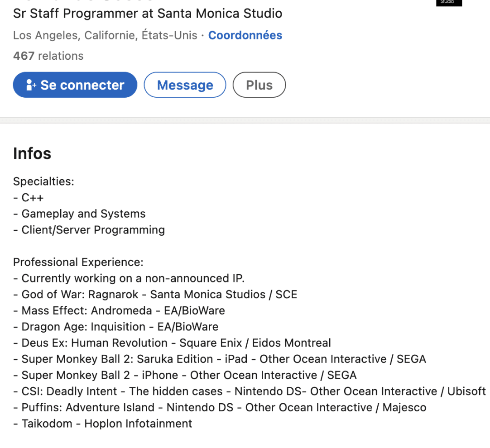
Task: View the 467 relations list
Action: coord(48,56)
